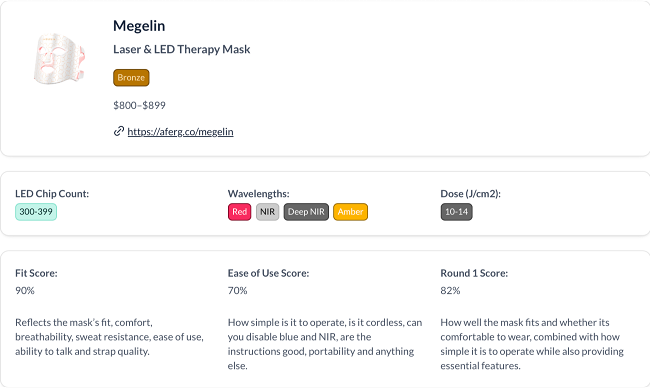Click the Ease of Use Score 70% value

point(238,291)
